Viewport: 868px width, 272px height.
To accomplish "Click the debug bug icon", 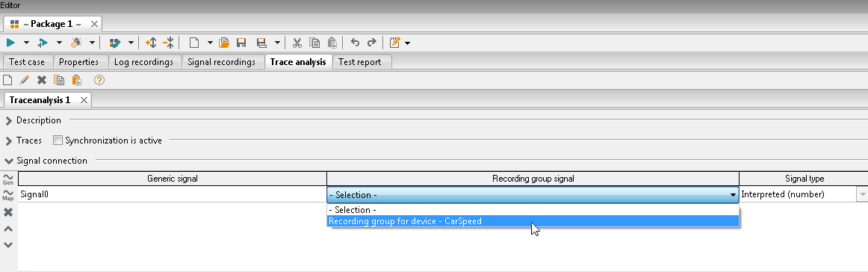I will point(76,43).
